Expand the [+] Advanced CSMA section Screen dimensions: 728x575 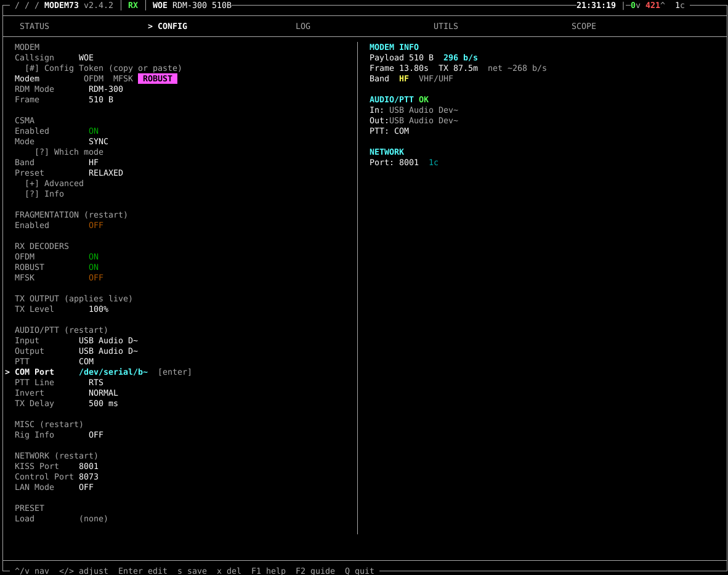[x=54, y=184]
